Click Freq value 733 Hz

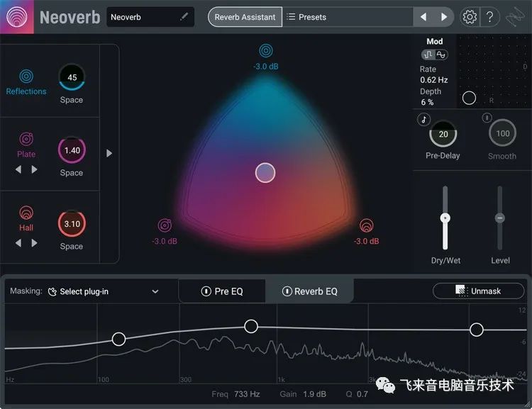[247, 394]
